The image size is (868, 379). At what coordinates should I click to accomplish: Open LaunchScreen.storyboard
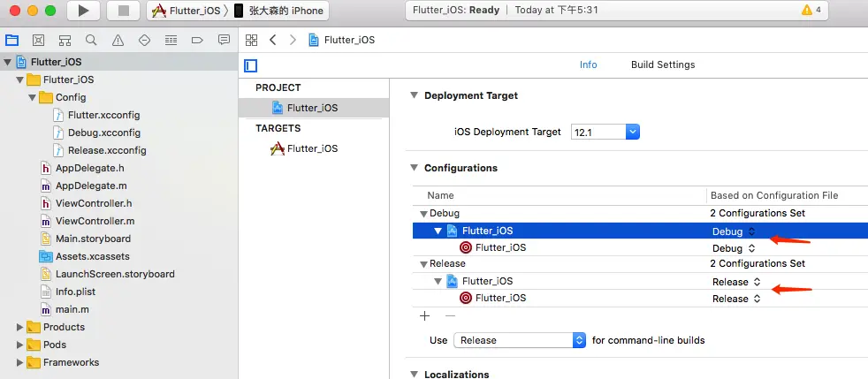point(115,274)
